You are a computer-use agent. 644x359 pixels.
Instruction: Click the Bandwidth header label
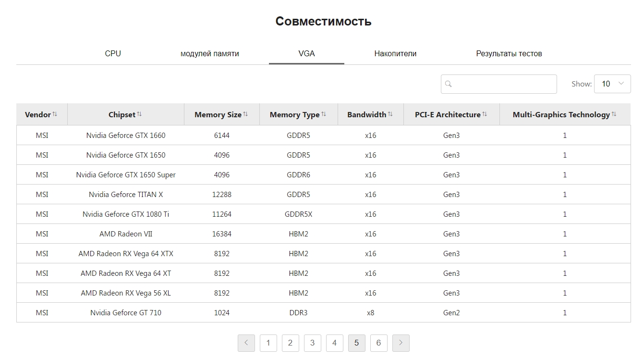(367, 114)
